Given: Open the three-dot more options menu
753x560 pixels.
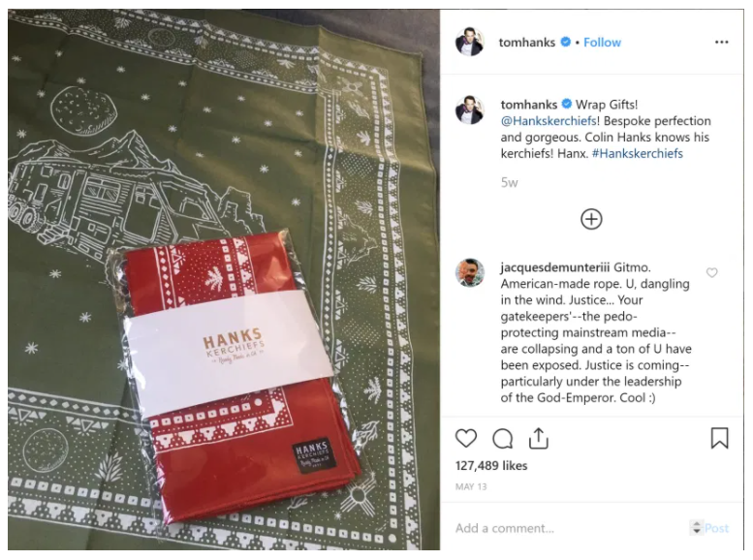Looking at the screenshot, I should [x=721, y=43].
